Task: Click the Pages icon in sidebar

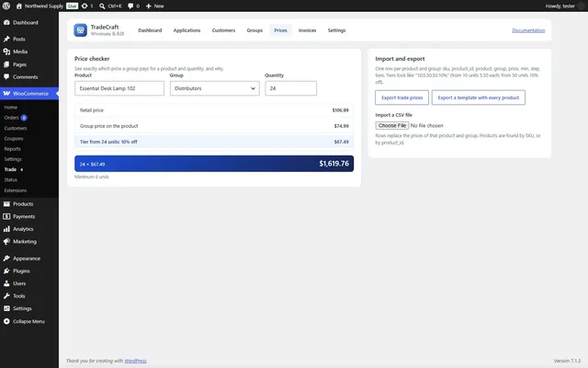Action: click(x=6, y=64)
